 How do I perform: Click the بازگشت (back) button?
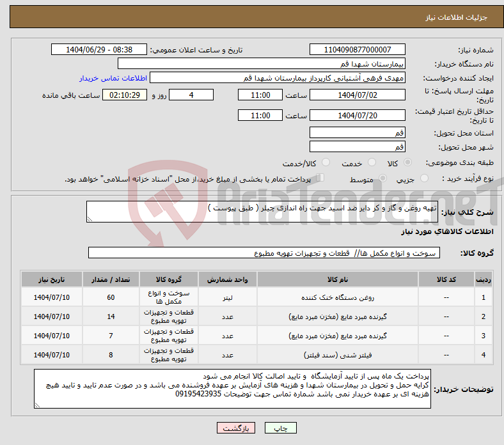coord(236,428)
